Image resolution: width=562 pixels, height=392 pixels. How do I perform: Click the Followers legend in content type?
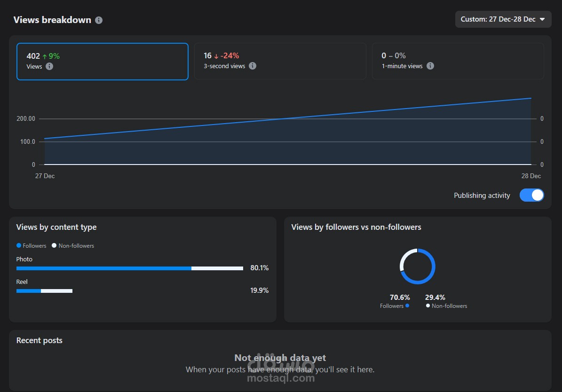pyautogui.click(x=32, y=245)
